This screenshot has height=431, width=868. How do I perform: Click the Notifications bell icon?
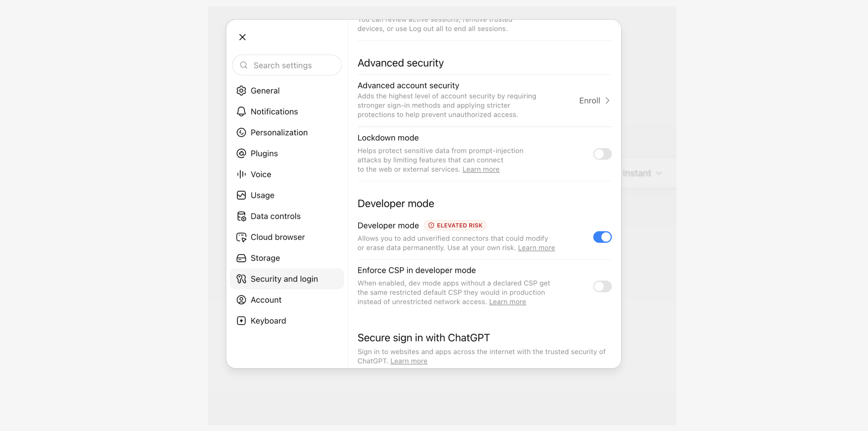click(241, 112)
